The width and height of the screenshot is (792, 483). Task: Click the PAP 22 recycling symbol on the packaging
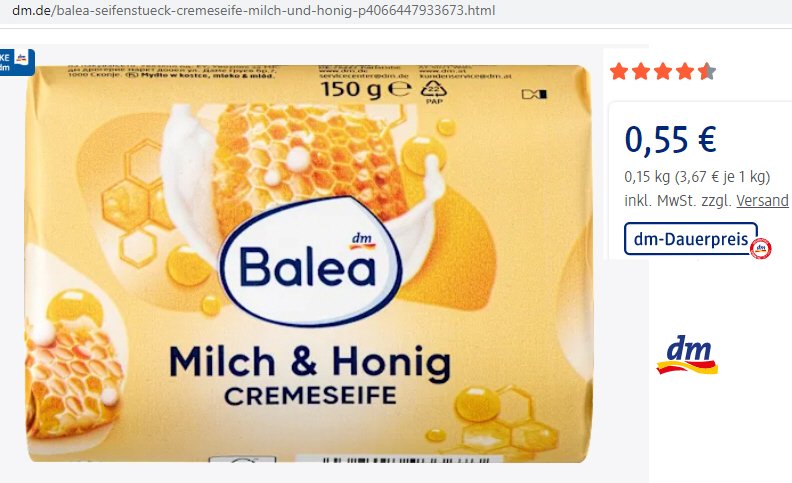(434, 91)
